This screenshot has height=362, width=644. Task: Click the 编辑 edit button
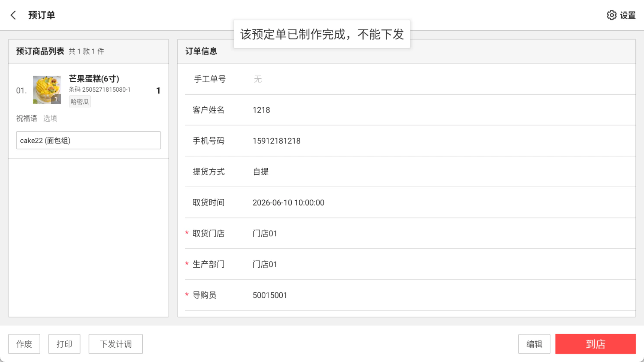point(534,344)
